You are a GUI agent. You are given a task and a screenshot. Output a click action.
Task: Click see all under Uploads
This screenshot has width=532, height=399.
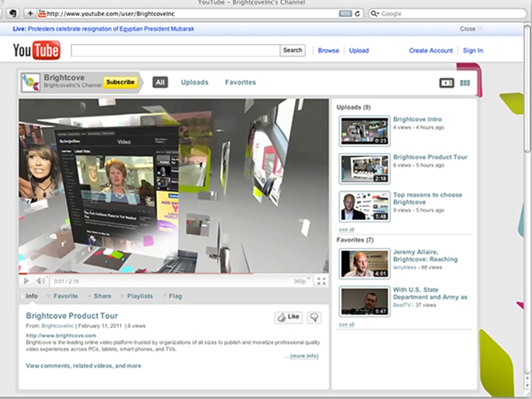pos(346,229)
